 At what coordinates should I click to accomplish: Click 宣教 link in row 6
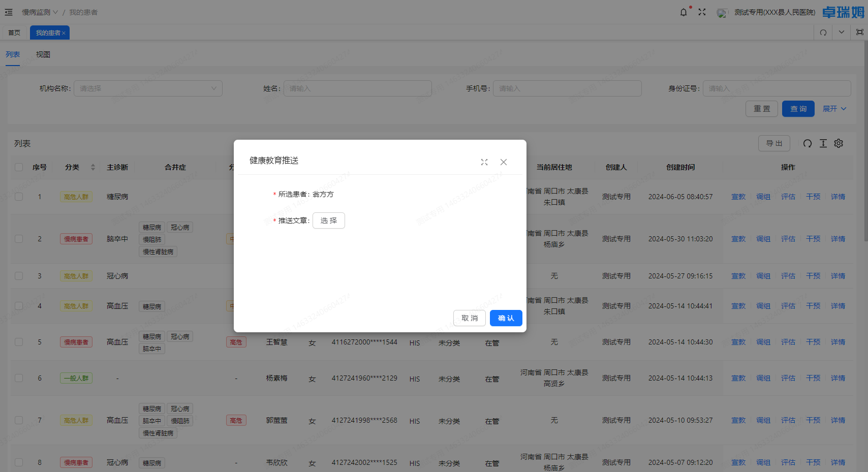coord(738,378)
